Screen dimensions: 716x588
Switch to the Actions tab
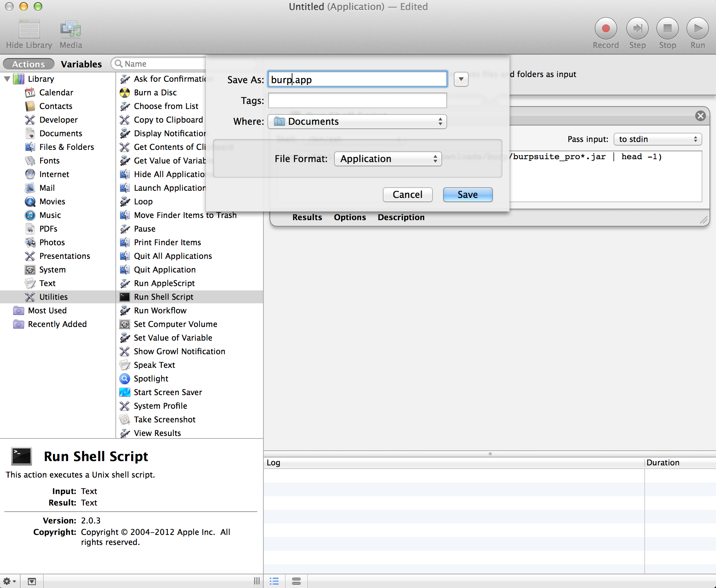[29, 64]
